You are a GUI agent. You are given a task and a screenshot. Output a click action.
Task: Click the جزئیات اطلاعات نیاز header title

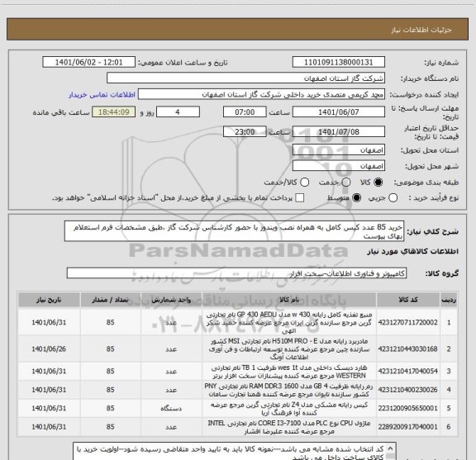(421, 30)
